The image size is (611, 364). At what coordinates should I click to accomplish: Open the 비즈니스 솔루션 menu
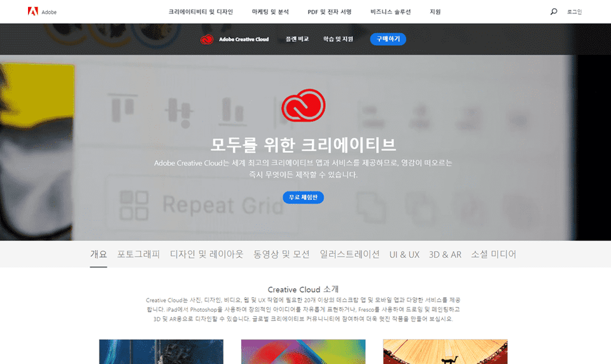[390, 11]
